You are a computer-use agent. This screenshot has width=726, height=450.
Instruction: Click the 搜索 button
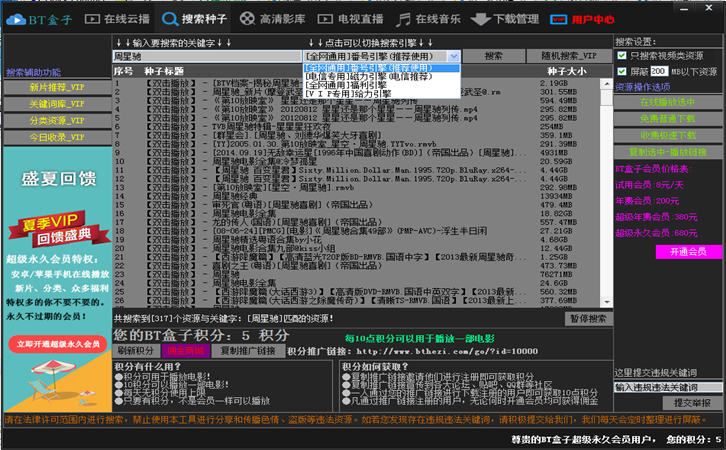494,56
